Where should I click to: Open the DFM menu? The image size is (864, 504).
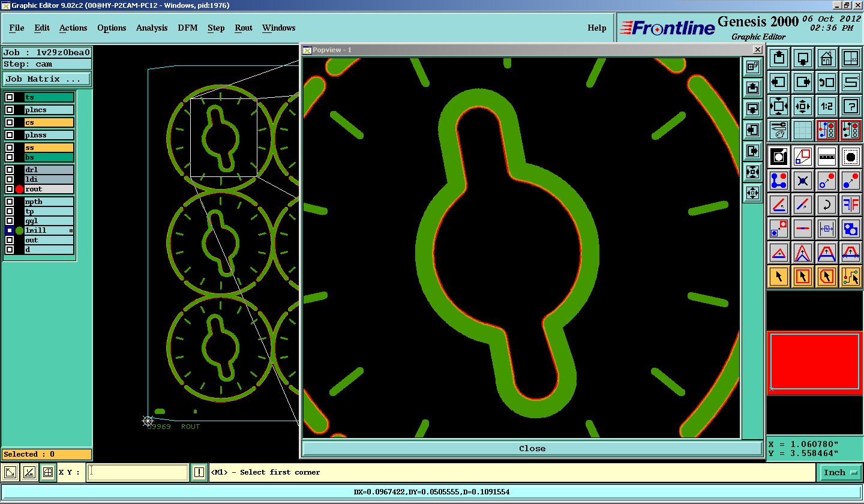click(188, 28)
